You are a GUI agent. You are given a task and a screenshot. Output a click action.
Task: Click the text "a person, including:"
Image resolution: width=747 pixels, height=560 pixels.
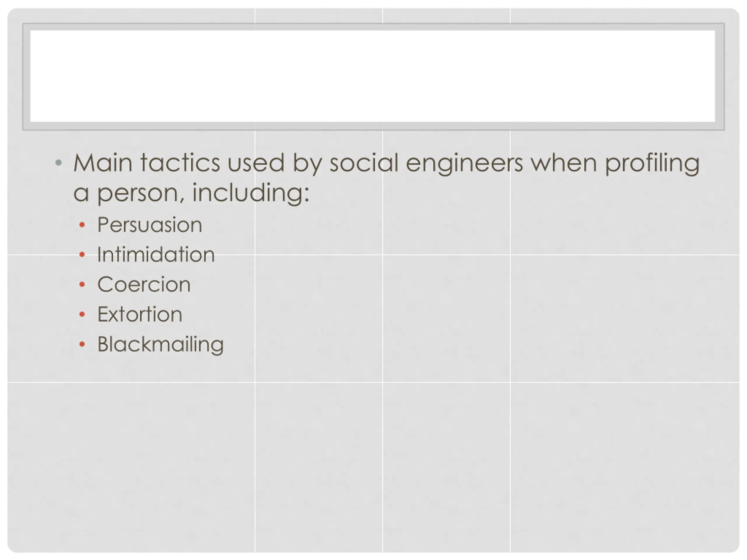tap(191, 193)
